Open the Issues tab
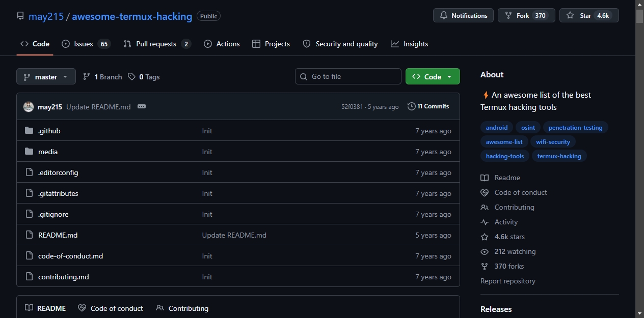The height and width of the screenshot is (318, 644). click(86, 44)
